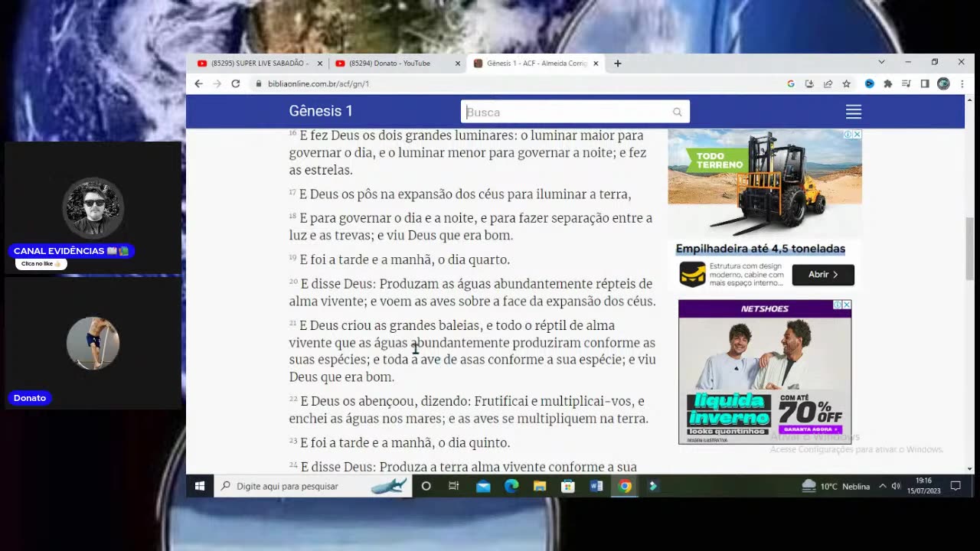Open the clock showing 19:16
This screenshot has width=980, height=551.
tap(923, 486)
